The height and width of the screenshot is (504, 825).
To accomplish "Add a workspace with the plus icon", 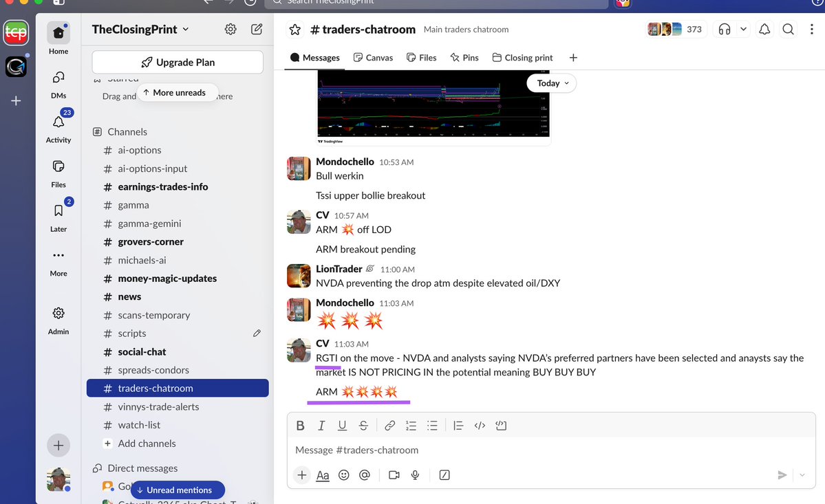I will point(16,100).
